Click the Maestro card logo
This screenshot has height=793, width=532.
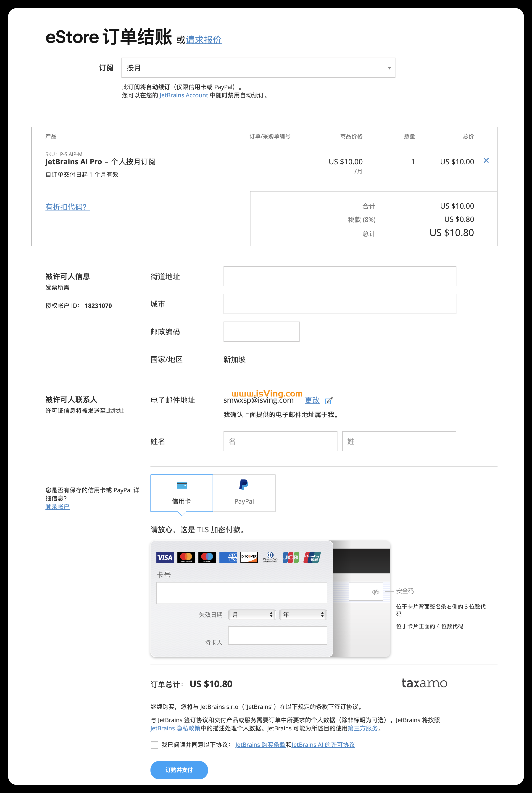point(207,557)
